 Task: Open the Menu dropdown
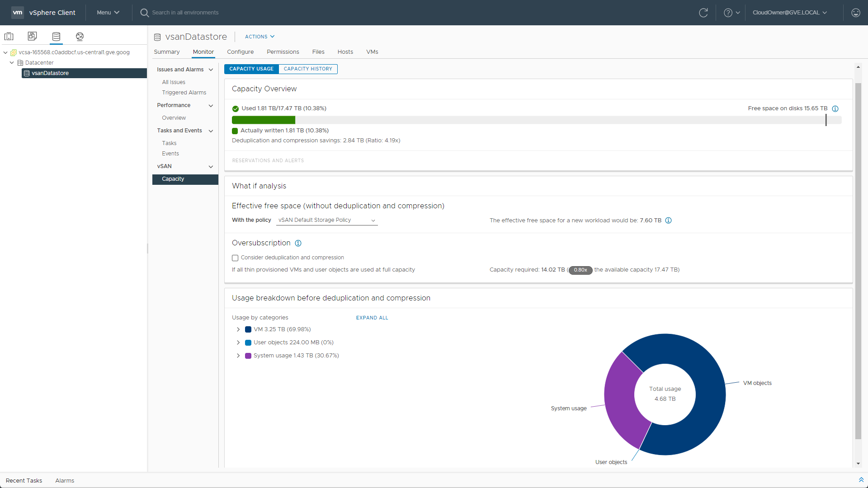coord(108,13)
